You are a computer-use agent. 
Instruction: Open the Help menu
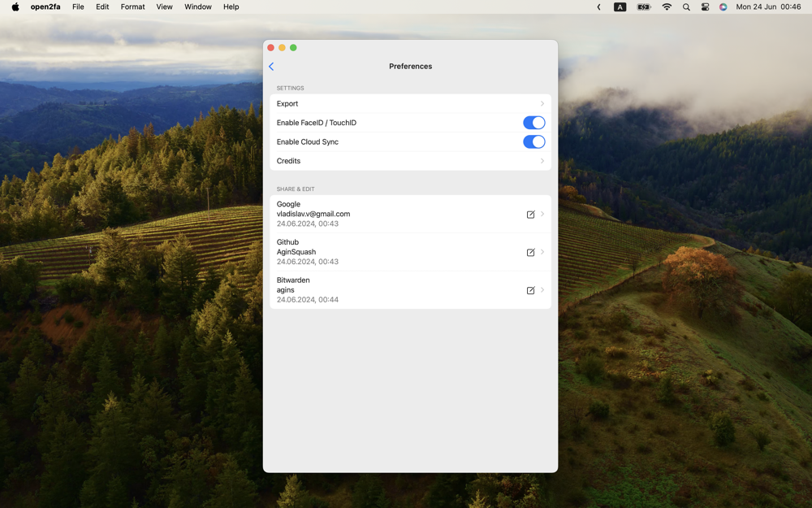[x=231, y=7]
